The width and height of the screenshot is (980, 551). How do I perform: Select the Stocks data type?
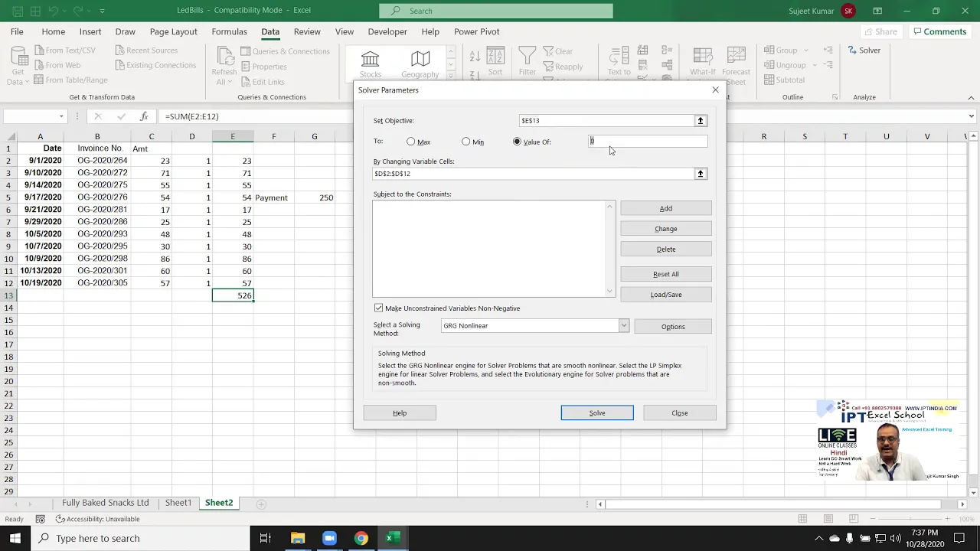370,64
